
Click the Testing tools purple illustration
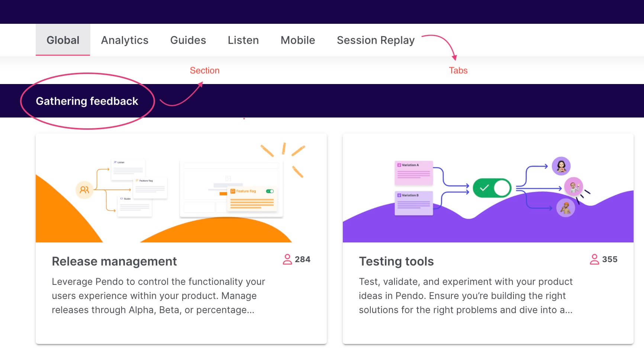coord(488,188)
